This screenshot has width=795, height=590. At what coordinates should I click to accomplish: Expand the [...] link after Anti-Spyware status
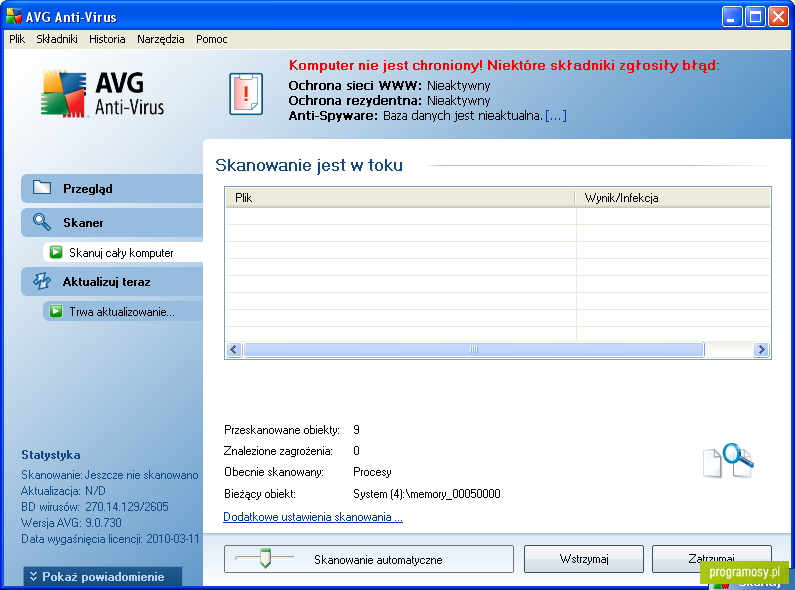(556, 116)
